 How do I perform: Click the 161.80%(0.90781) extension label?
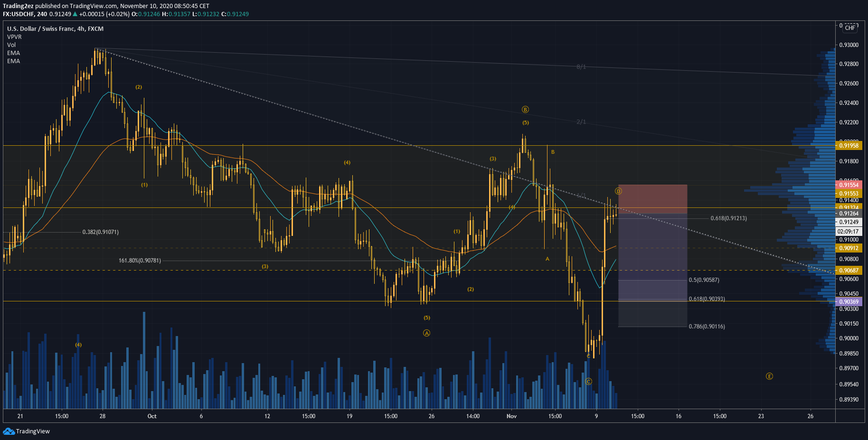tap(140, 261)
